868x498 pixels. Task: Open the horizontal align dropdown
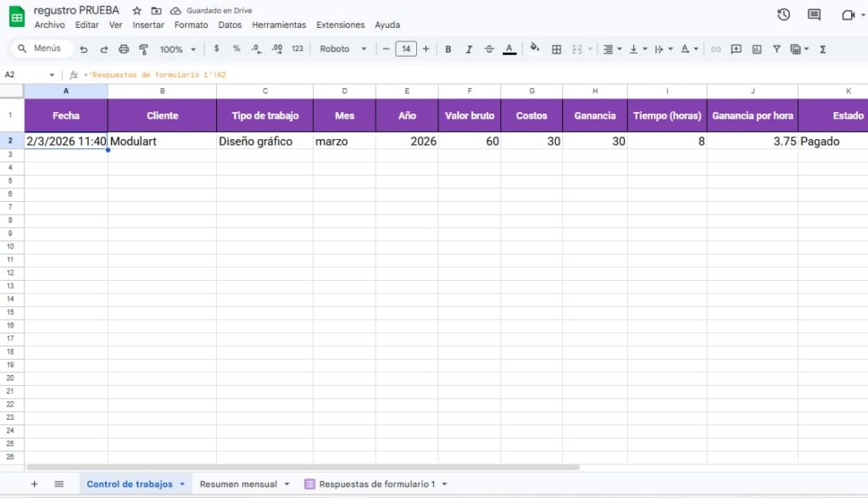click(611, 49)
